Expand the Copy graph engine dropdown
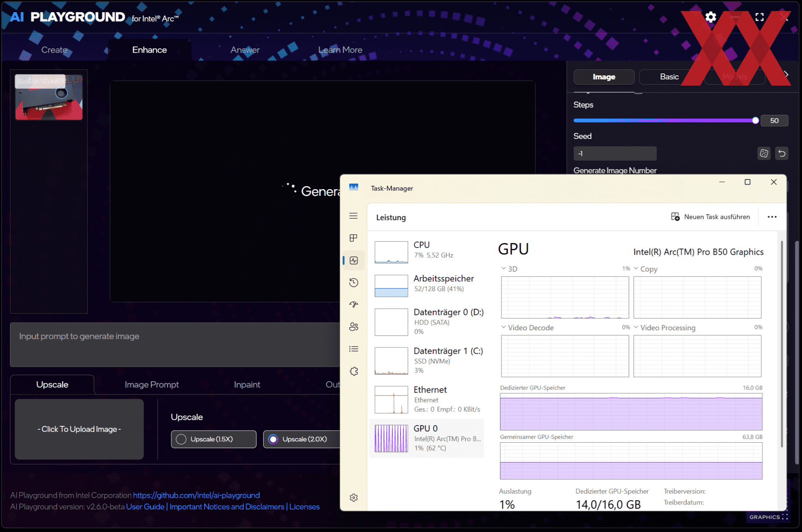The width and height of the screenshot is (802, 532). [x=636, y=269]
